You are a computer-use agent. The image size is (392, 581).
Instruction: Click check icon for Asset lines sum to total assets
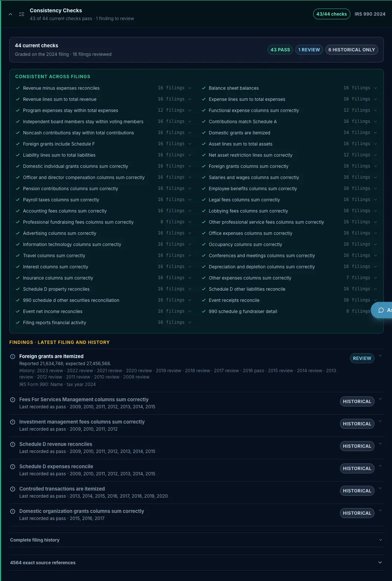tap(203, 144)
